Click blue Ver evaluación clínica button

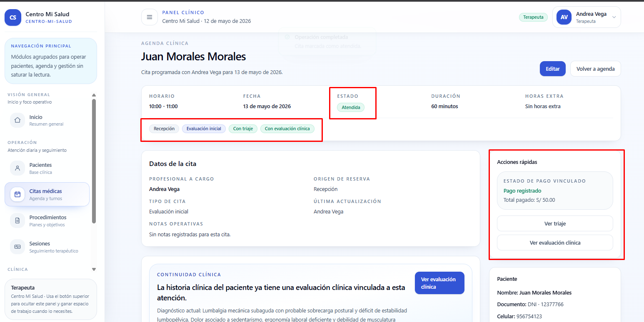coord(439,283)
